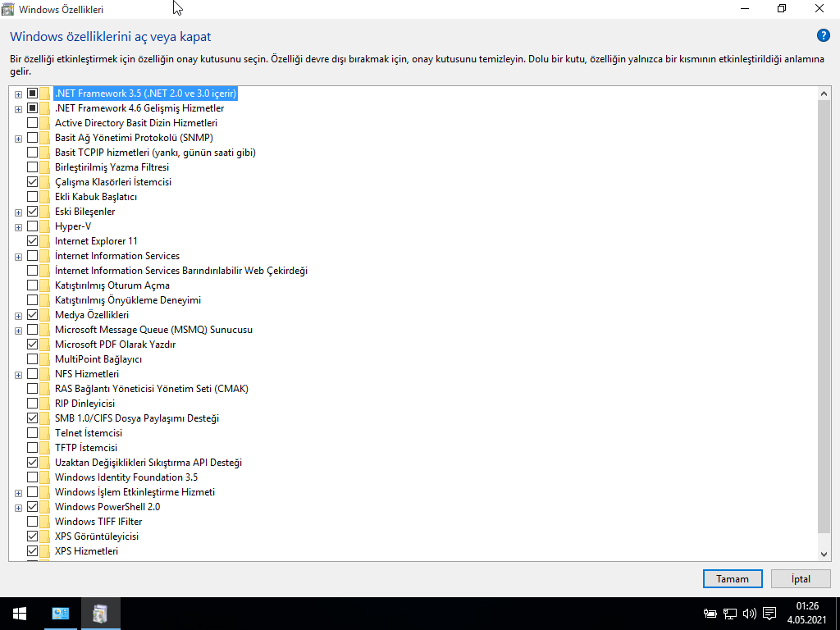This screenshot has width=840, height=630.
Task: Click the İptal button
Action: click(801, 578)
